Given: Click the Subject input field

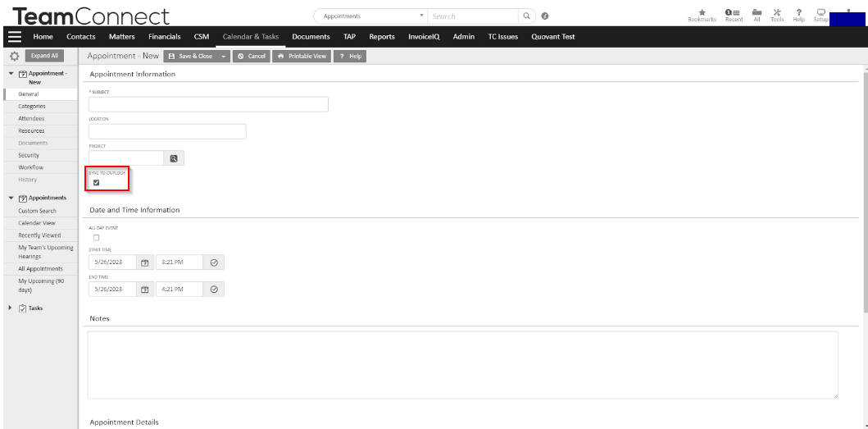Looking at the screenshot, I should click(x=208, y=104).
